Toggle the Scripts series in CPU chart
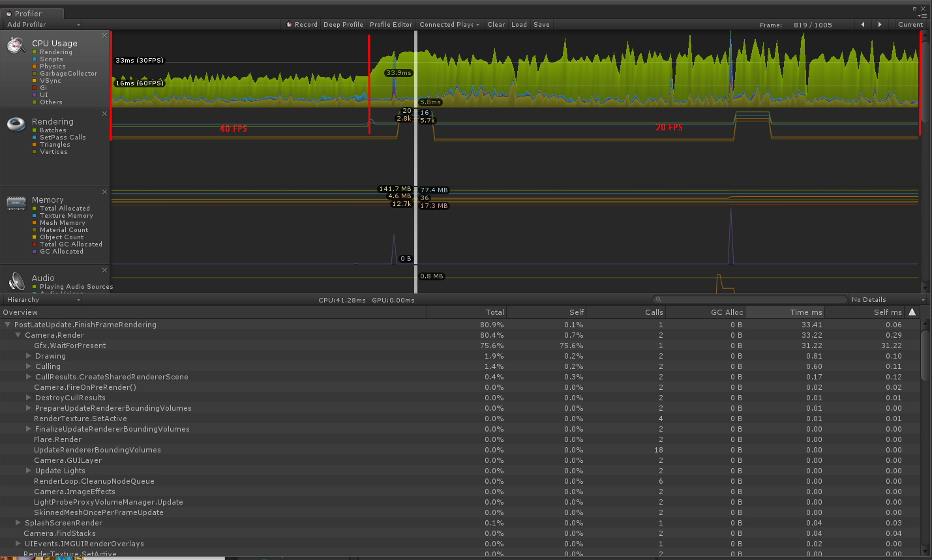This screenshot has height=560, width=932. 35,59
